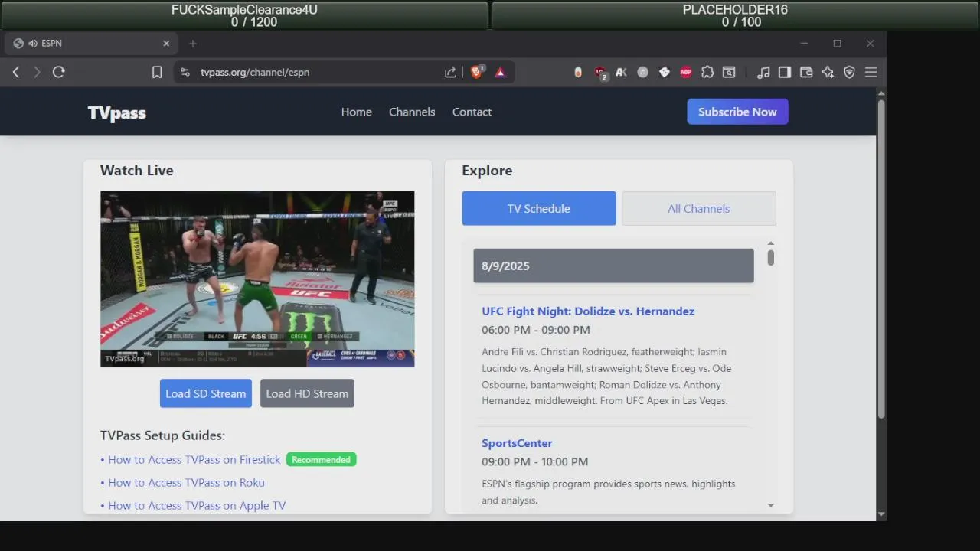Image resolution: width=980 pixels, height=551 pixels.
Task: Click the page scrollbar up arrow
Action: click(x=881, y=93)
